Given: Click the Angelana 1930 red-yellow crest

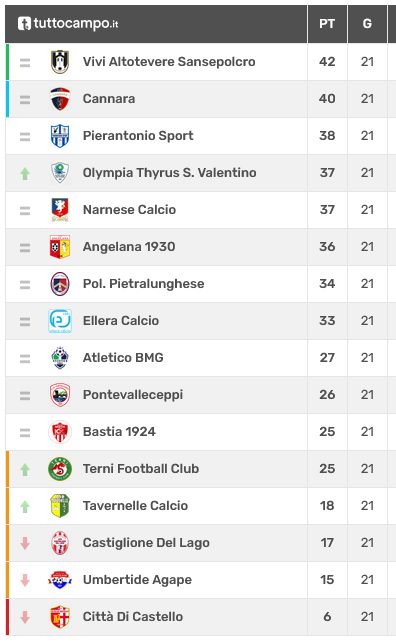Looking at the screenshot, I should (60, 247).
